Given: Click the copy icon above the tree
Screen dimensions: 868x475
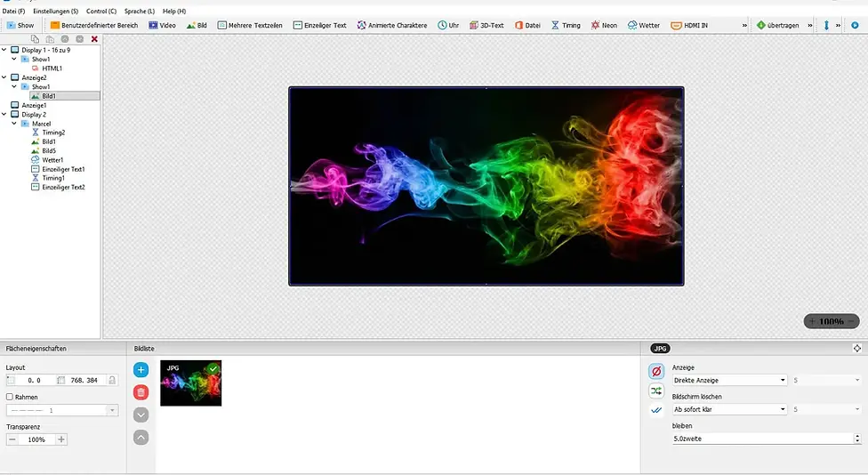Looking at the screenshot, I should tap(35, 39).
